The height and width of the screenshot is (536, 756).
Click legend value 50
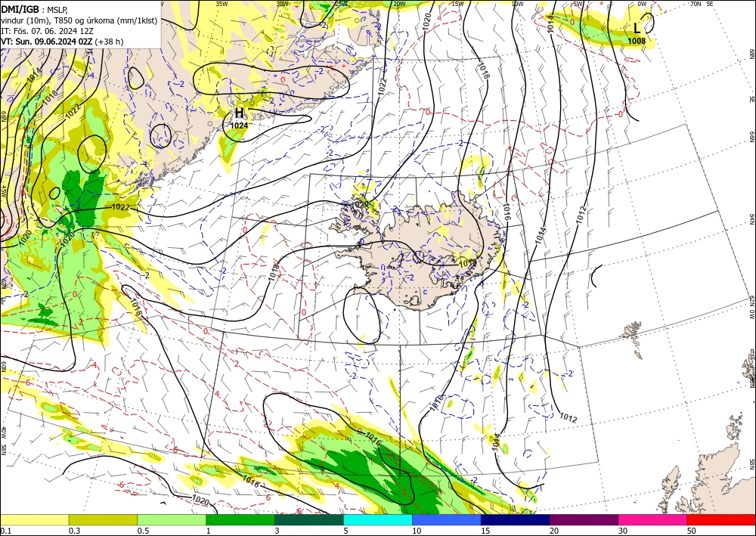point(692,531)
